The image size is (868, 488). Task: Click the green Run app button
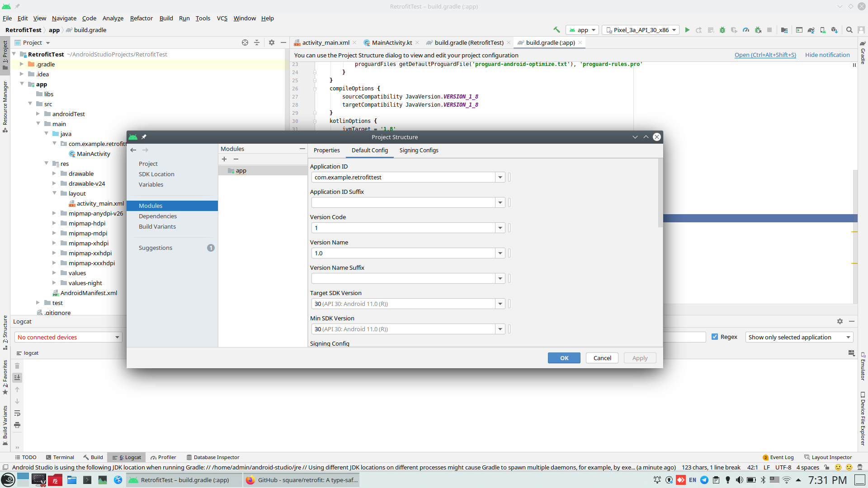[x=687, y=30]
